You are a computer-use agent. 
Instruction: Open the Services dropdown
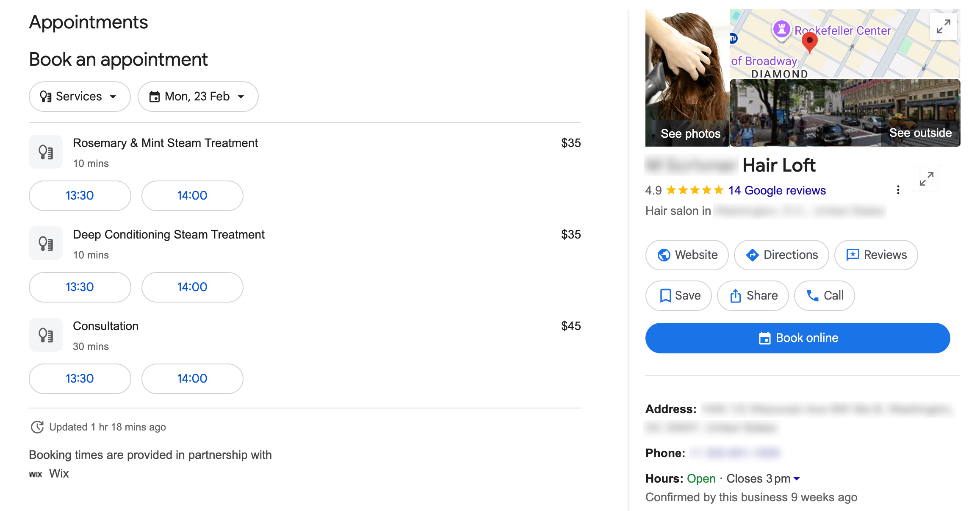79,97
